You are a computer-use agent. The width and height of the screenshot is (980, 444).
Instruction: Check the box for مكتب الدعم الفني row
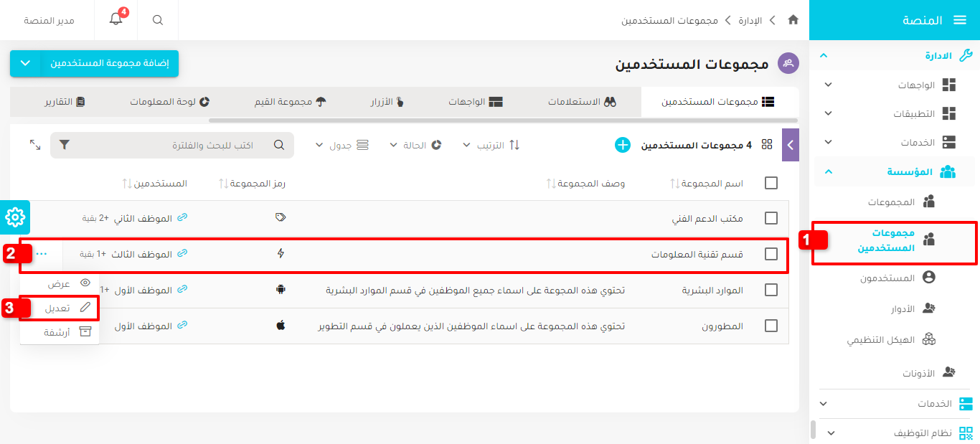click(771, 218)
